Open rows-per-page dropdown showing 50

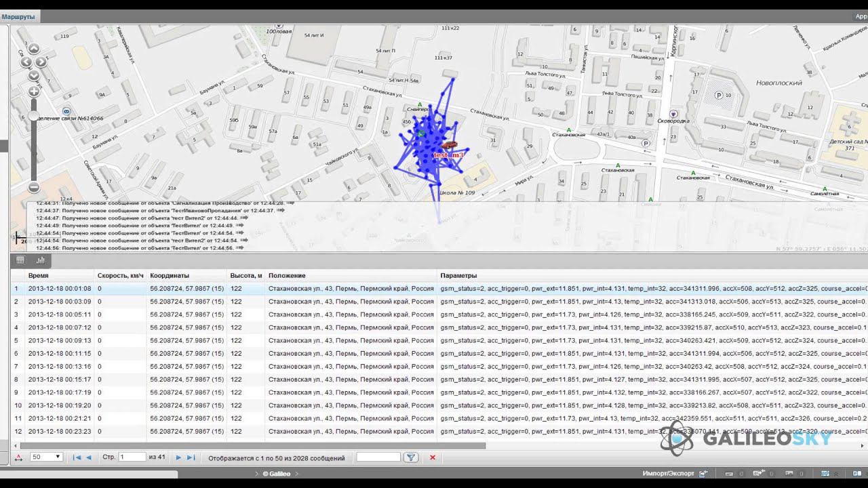click(46, 457)
